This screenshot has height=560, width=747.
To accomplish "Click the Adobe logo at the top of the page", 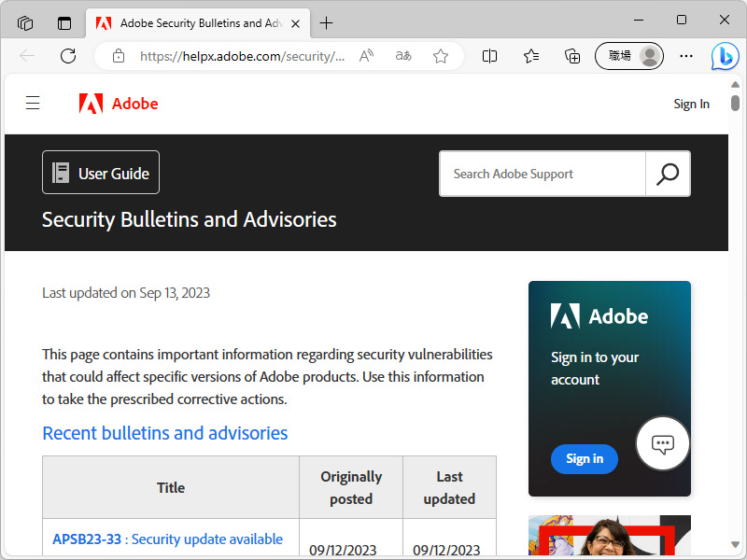I will coord(119,104).
